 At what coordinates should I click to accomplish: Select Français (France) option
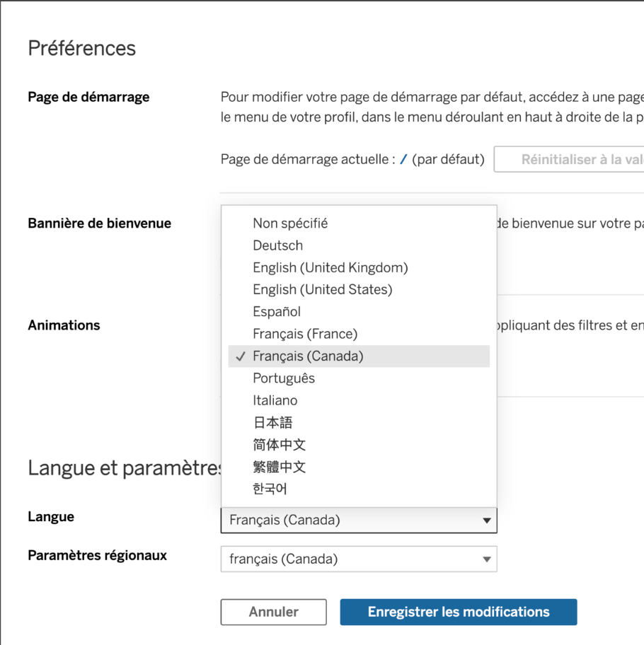305,334
